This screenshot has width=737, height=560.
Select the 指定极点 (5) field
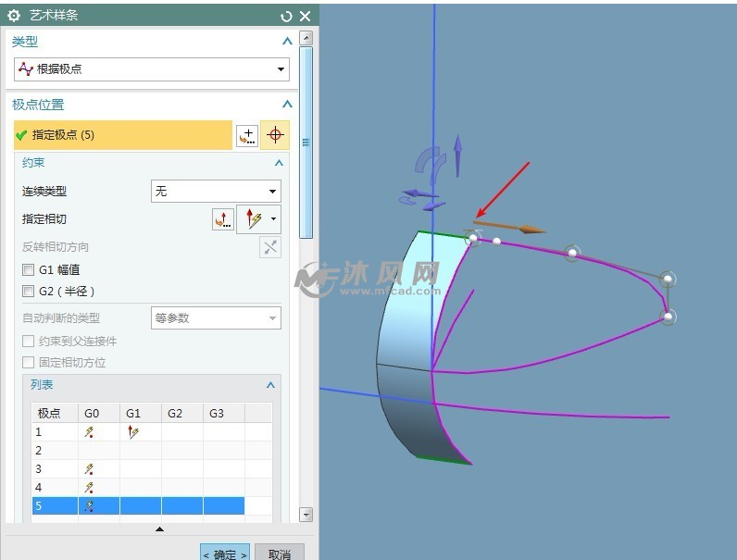tap(123, 135)
